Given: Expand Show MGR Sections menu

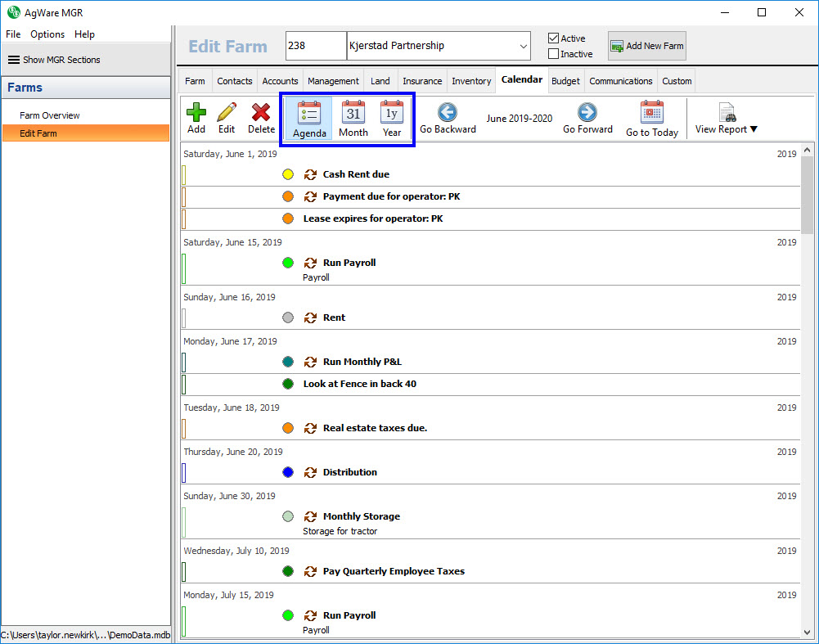Looking at the screenshot, I should tap(54, 60).
